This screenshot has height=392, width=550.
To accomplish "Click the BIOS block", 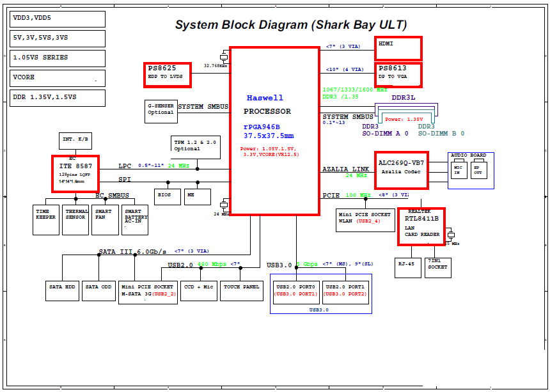I will 168,197.
